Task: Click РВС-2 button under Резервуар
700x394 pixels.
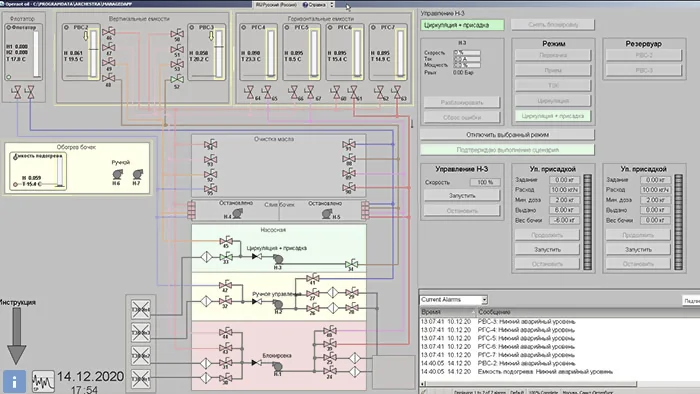Action: [x=644, y=55]
